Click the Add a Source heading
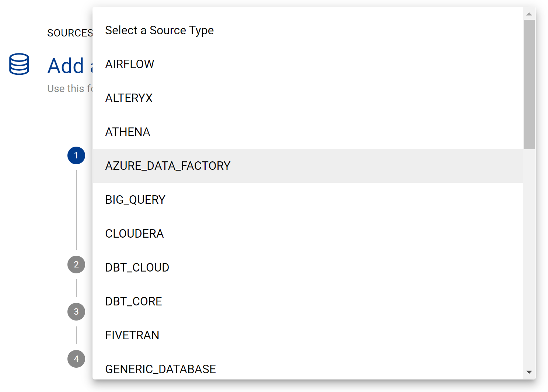Viewport: 548px width, 392px height. point(68,66)
